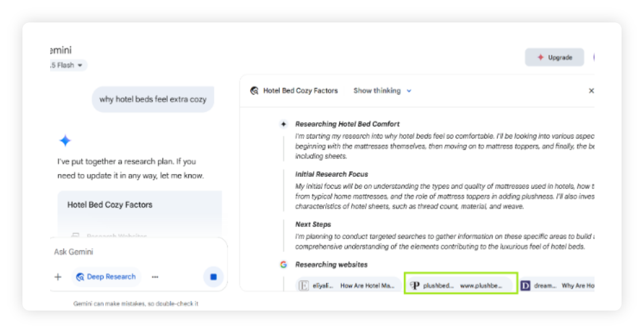The image size is (644, 333).
Task: Open the dream Why Are Hotel source chip
Action: point(557,285)
